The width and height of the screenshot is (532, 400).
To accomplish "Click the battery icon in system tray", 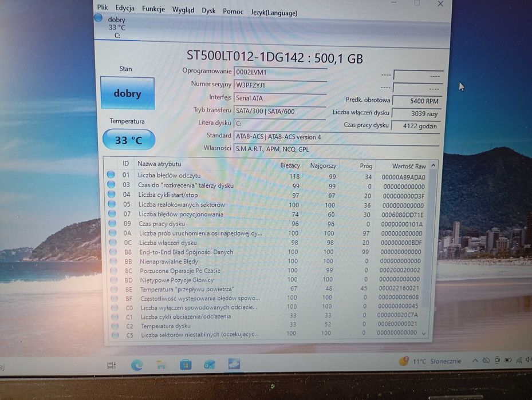I will (508, 360).
